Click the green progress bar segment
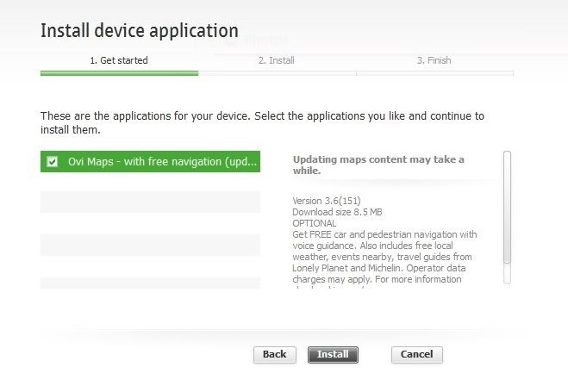Viewport: 568px width, 392px height. [119, 73]
